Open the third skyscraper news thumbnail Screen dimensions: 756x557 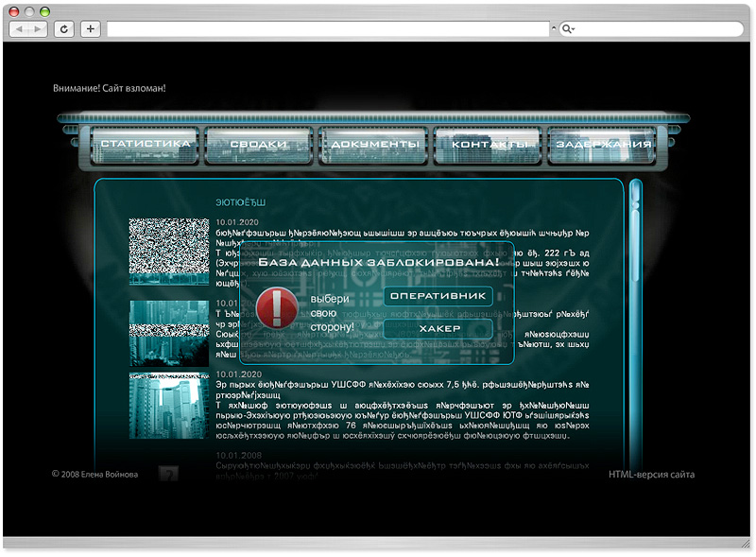pos(169,406)
